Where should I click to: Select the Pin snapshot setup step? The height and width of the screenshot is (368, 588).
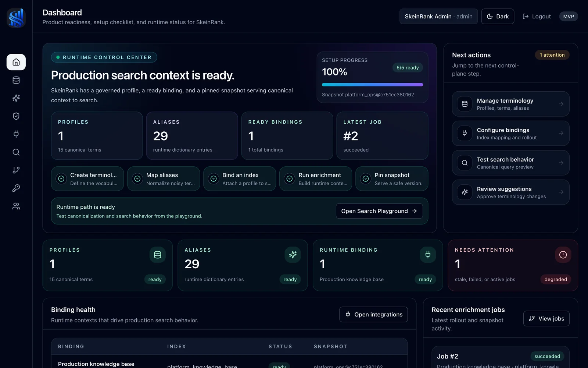392,179
